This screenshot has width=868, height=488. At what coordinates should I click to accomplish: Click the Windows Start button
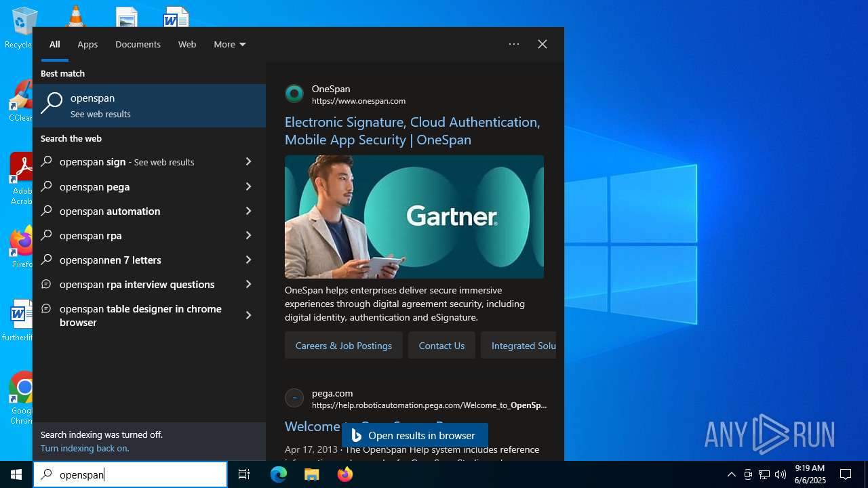pyautogui.click(x=16, y=474)
